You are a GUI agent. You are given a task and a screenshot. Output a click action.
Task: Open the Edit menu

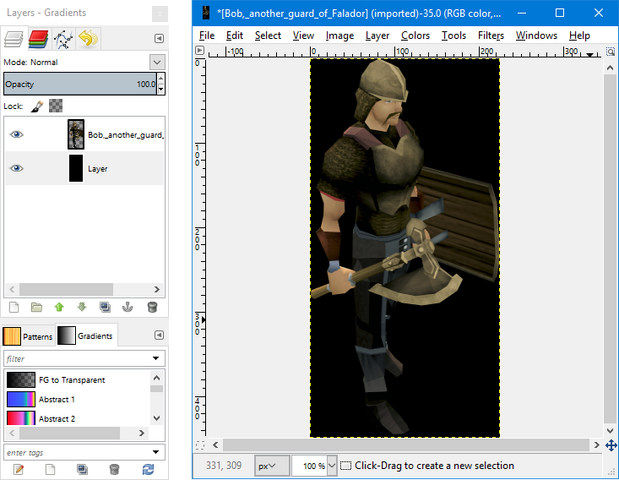tap(234, 36)
